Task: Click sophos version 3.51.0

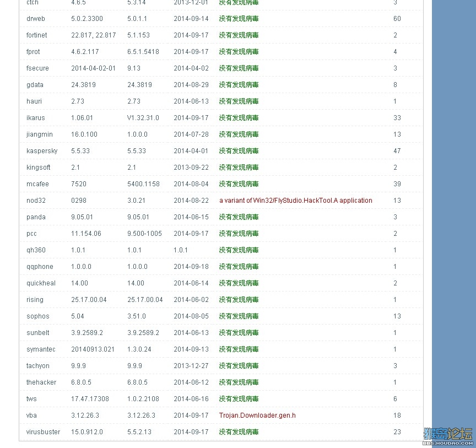Action: pos(136,316)
